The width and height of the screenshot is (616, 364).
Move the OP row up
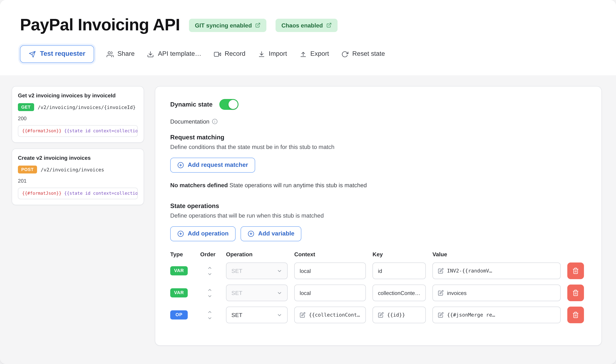[210, 312]
